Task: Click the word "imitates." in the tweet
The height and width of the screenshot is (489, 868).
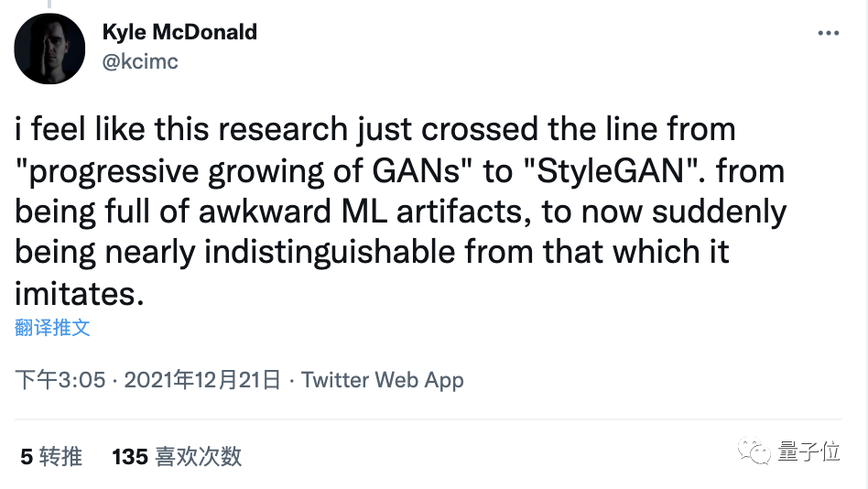Action: coord(80,294)
